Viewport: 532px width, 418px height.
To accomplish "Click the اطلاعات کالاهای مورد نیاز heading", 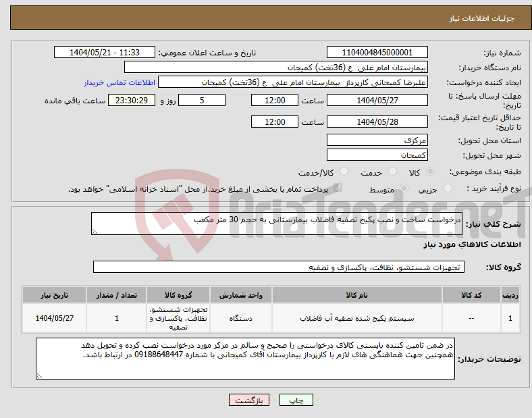I will 472,244.
